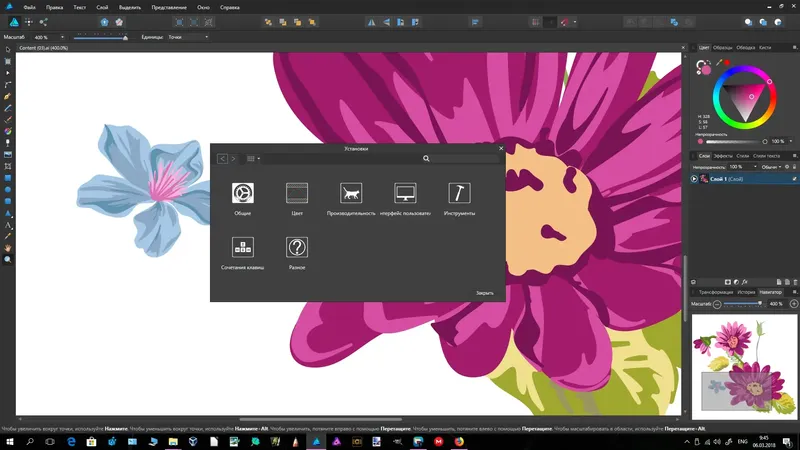Open the Слой menu
The width and height of the screenshot is (800, 450).
point(102,8)
